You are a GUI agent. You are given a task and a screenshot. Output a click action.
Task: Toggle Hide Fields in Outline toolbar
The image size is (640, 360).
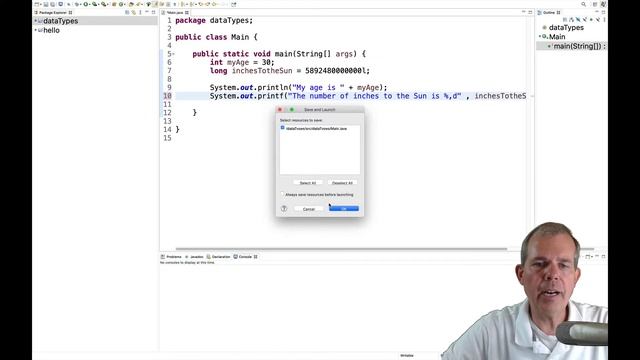point(578,20)
